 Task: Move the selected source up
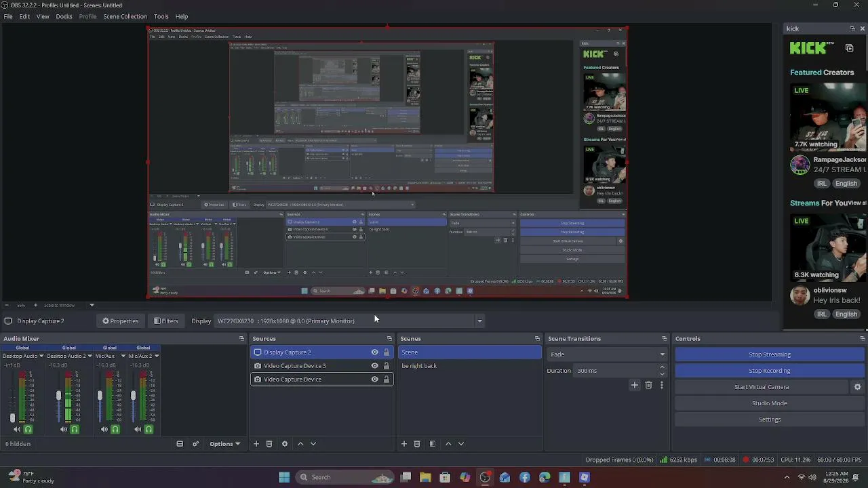tap(300, 444)
